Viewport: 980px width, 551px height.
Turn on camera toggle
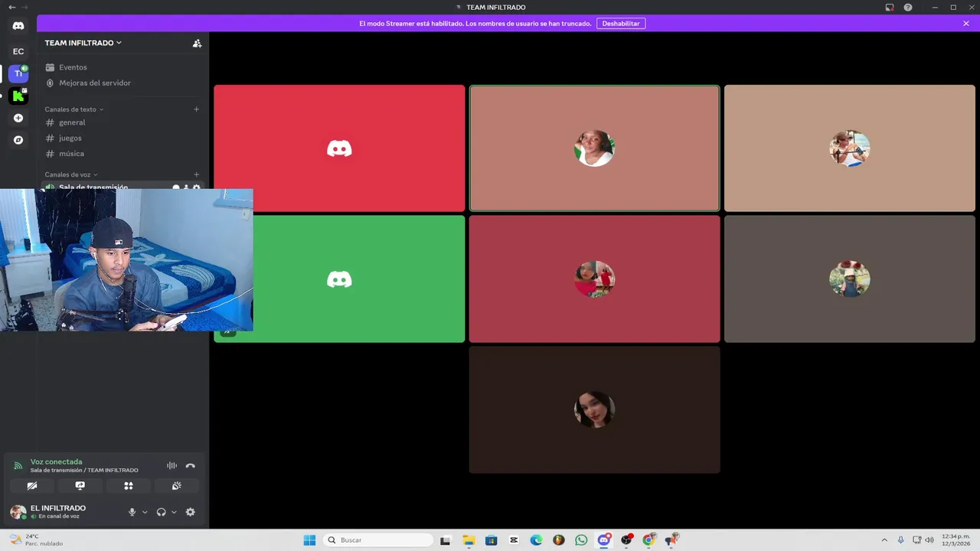pos(32,486)
